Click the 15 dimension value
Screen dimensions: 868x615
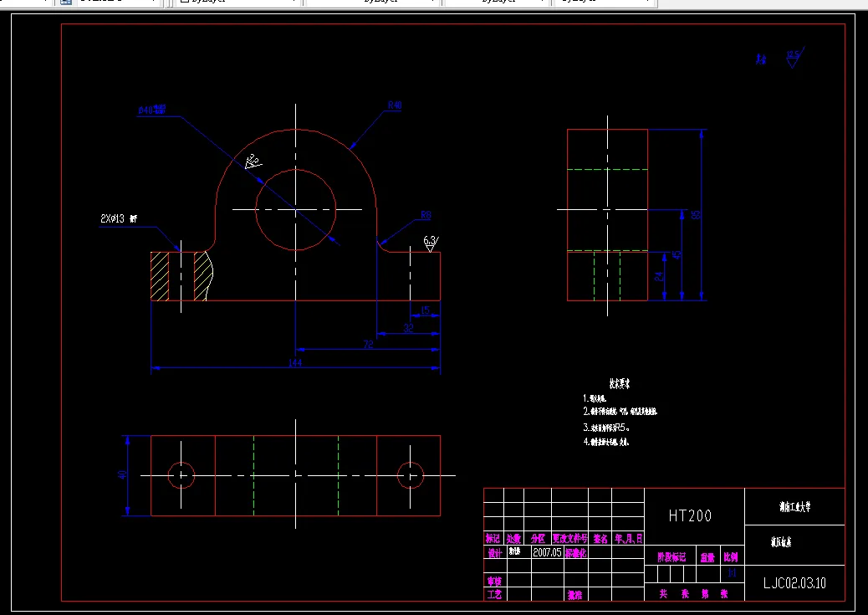425,310
